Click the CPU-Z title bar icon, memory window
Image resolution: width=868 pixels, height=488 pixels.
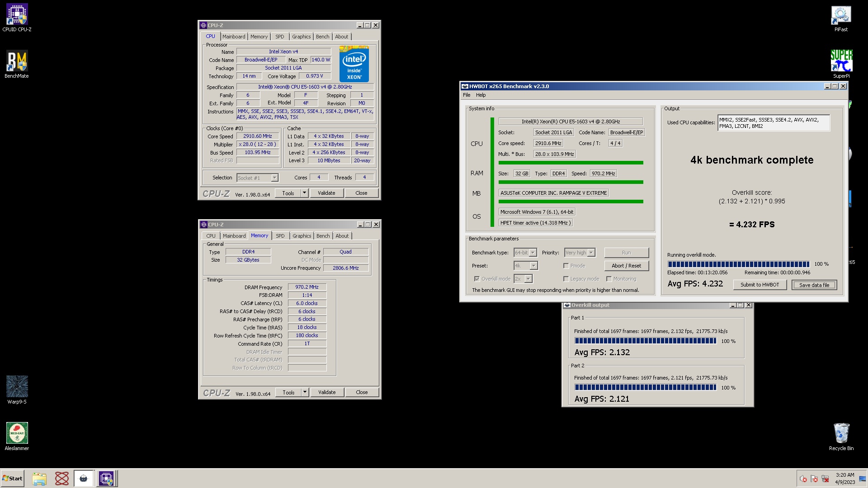(x=204, y=225)
